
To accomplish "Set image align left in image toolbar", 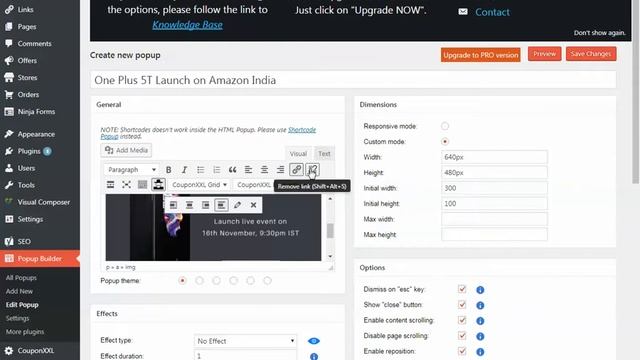I will point(173,205).
